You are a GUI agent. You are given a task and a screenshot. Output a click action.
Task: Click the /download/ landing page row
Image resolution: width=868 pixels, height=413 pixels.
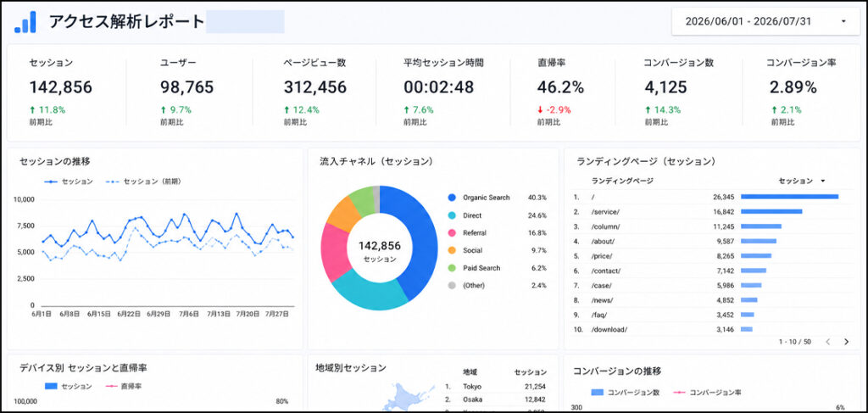point(711,329)
